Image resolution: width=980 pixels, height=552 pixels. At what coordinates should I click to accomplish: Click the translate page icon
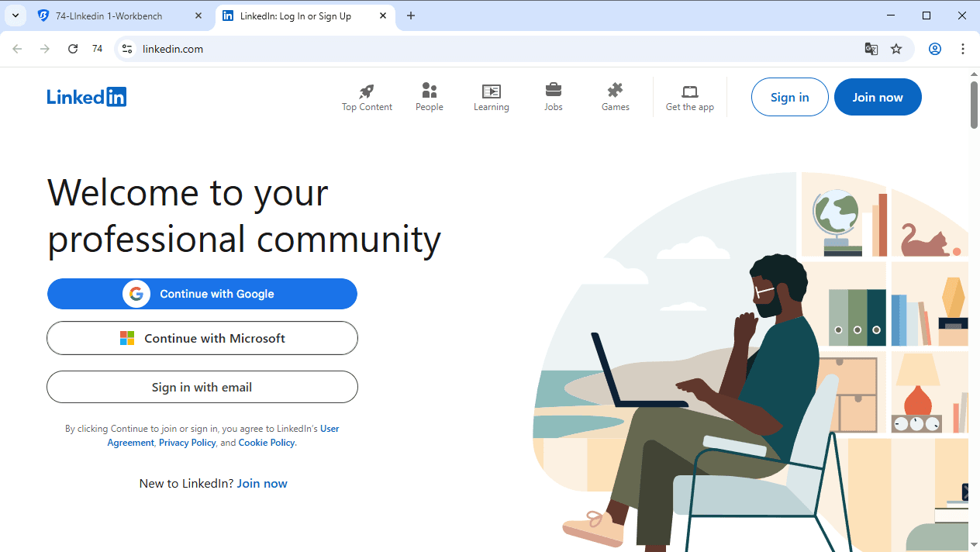(x=871, y=49)
